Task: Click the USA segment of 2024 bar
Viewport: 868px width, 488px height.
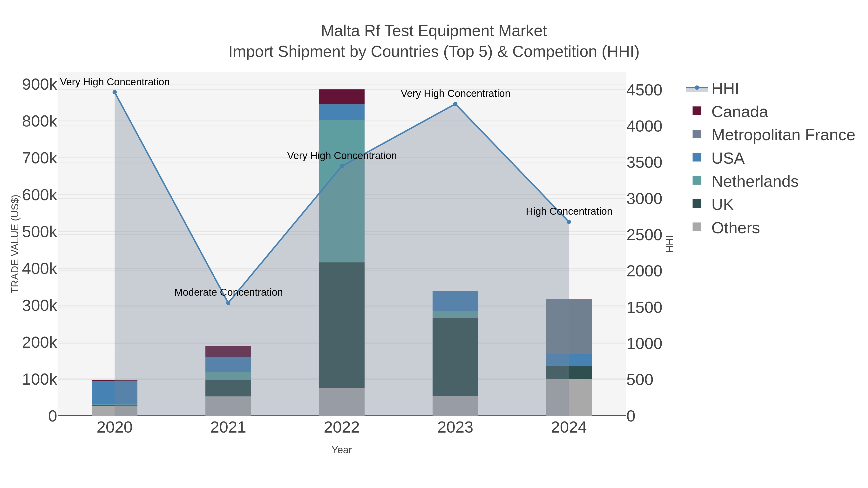Action: (x=569, y=360)
